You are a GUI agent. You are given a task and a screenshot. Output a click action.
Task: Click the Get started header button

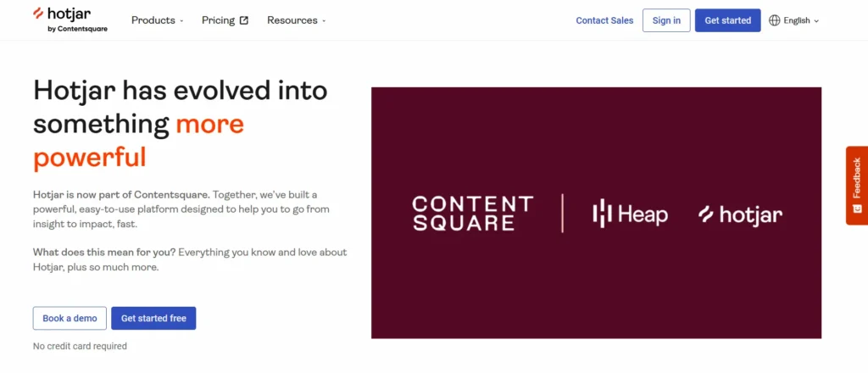pyautogui.click(x=728, y=20)
